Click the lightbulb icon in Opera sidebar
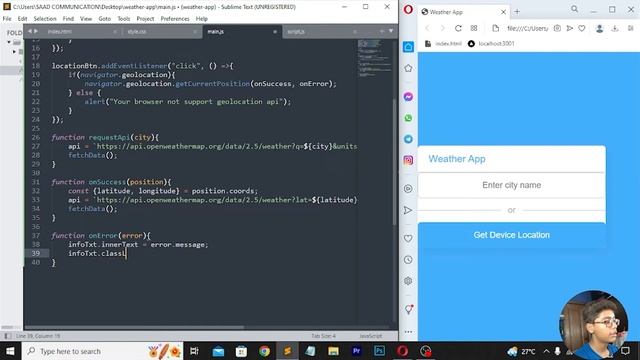640x360 pixels. 409,309
